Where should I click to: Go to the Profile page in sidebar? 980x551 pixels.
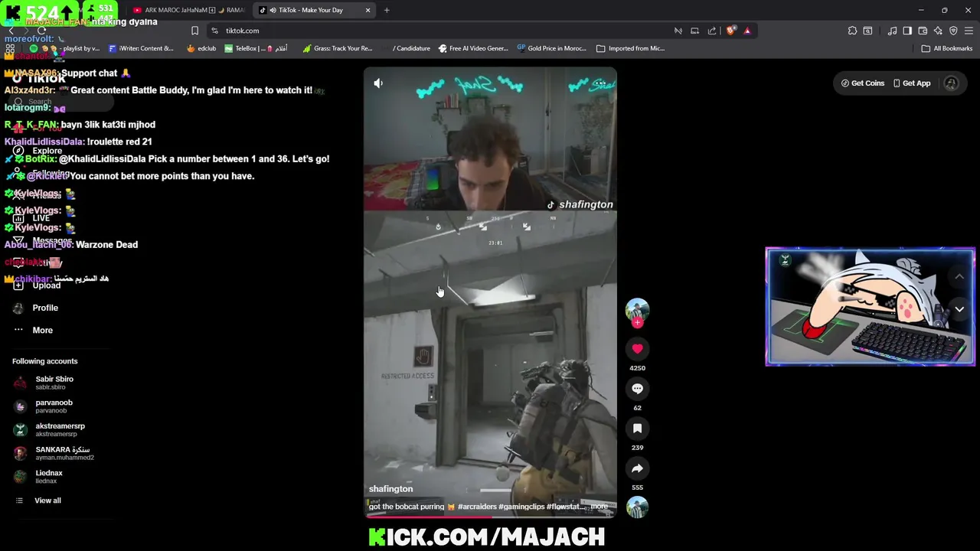45,308
